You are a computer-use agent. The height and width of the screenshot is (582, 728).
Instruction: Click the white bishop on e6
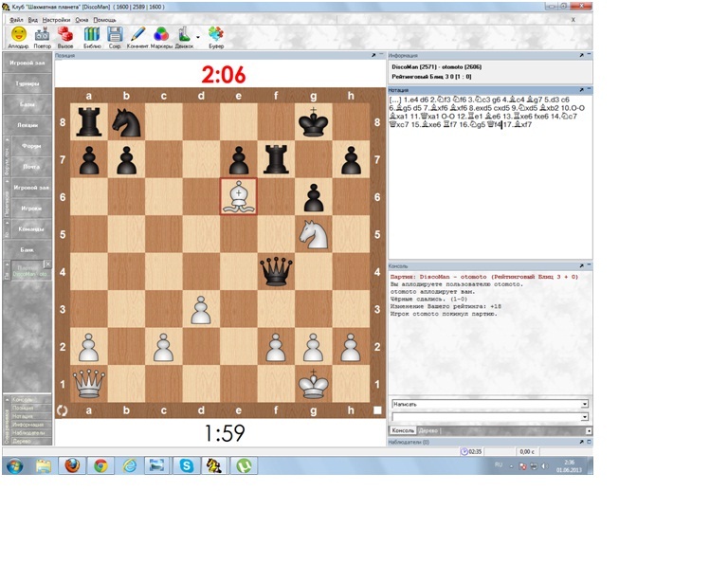(238, 197)
